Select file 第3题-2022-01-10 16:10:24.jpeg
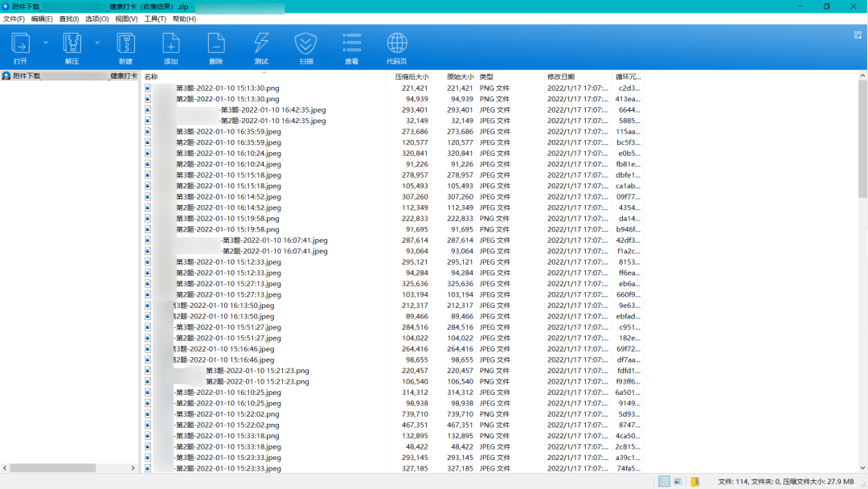 tap(228, 154)
